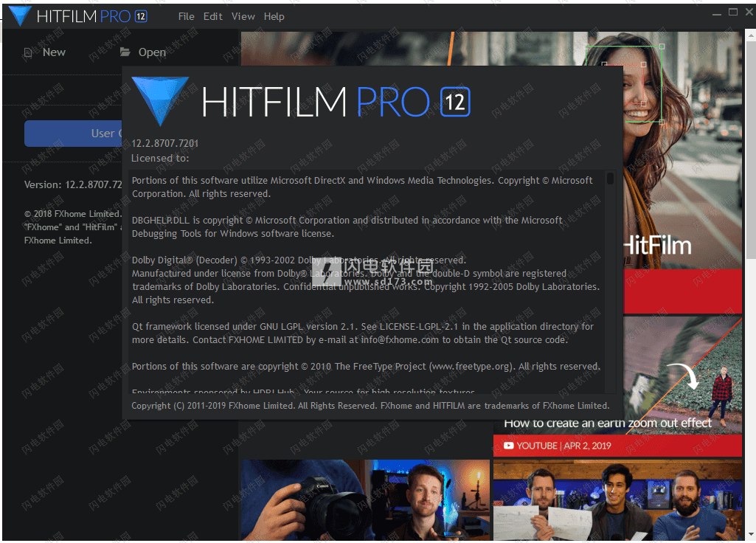The image size is (756, 543).
Task: Click the scroll up arrow of main window
Action: pos(750,35)
